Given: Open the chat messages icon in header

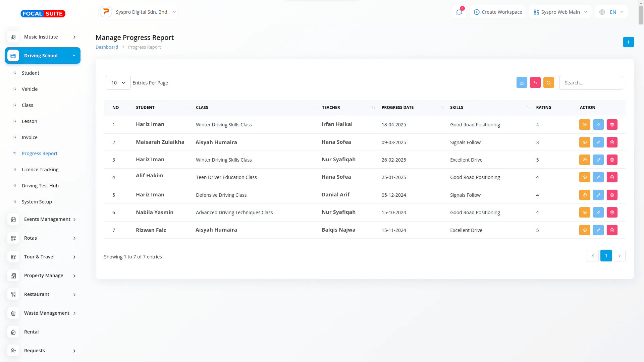Looking at the screenshot, I should tap(459, 12).
